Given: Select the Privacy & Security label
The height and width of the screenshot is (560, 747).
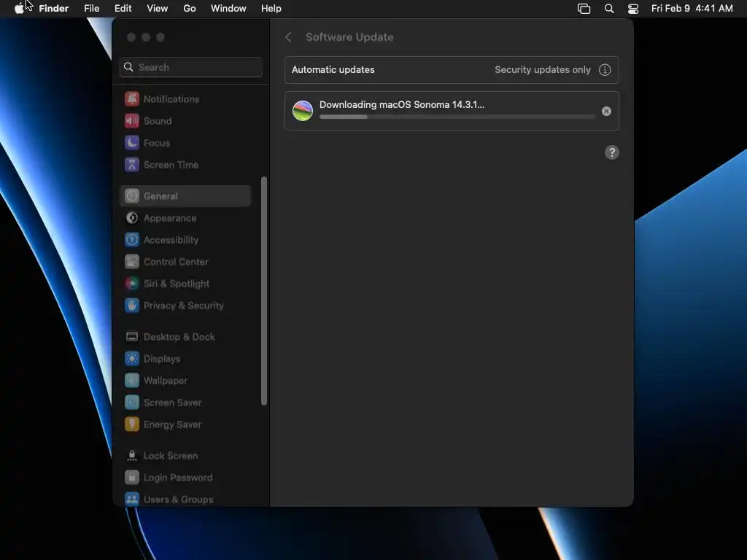Looking at the screenshot, I should click(184, 306).
